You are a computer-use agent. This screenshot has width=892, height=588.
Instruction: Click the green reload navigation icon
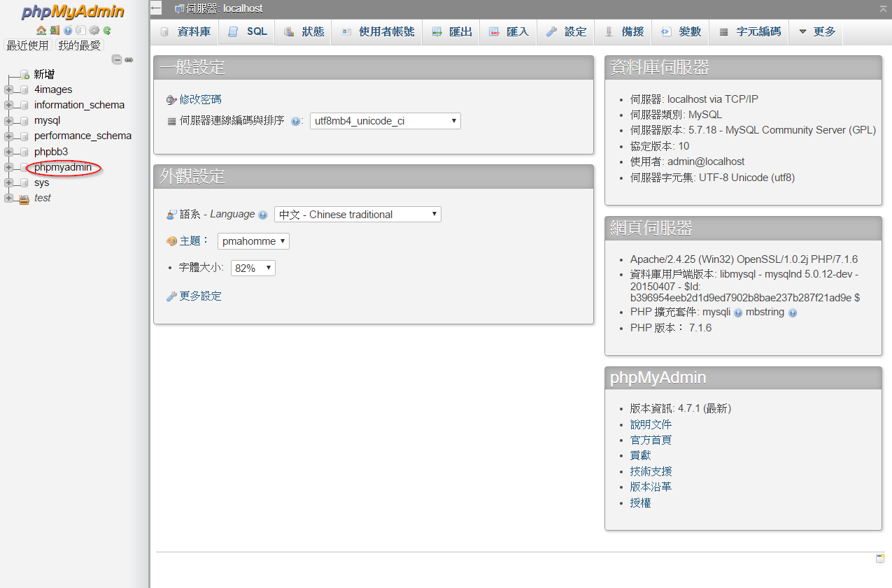coord(107,31)
